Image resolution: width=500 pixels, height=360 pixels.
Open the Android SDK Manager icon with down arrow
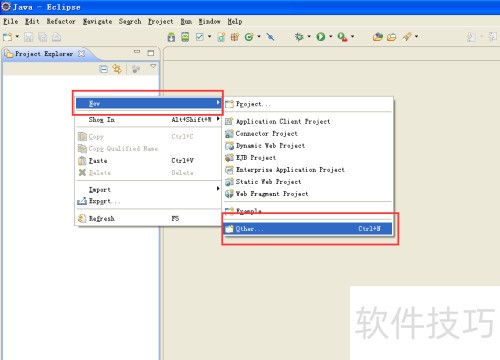171,37
